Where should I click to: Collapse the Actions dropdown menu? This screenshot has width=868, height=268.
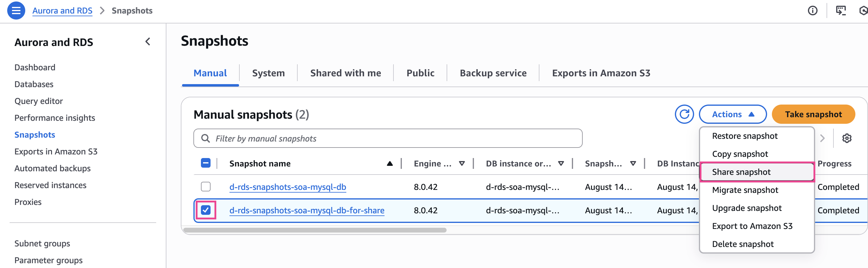[x=733, y=114]
